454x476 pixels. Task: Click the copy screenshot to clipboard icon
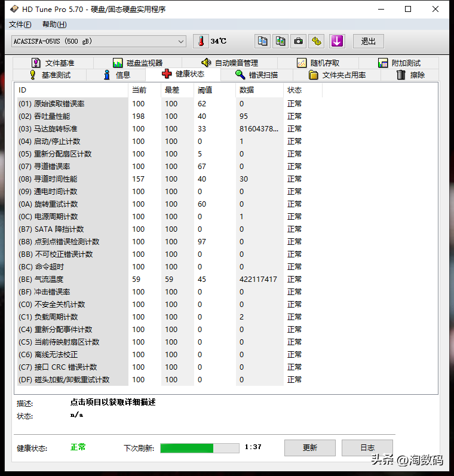tap(280, 41)
